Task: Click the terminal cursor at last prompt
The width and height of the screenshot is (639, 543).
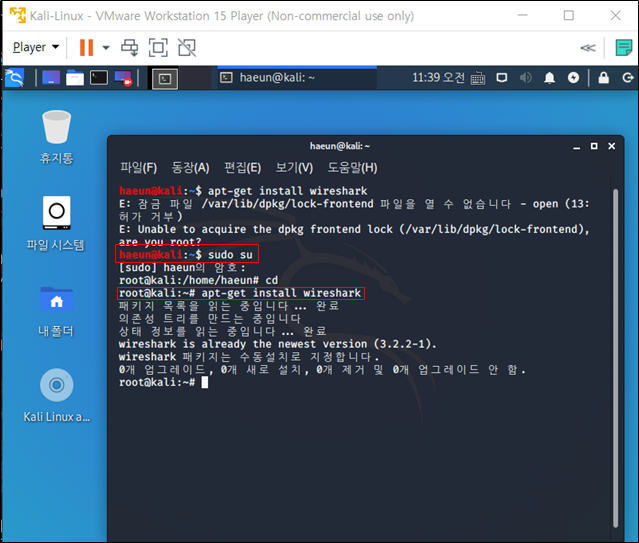Action: [205, 382]
